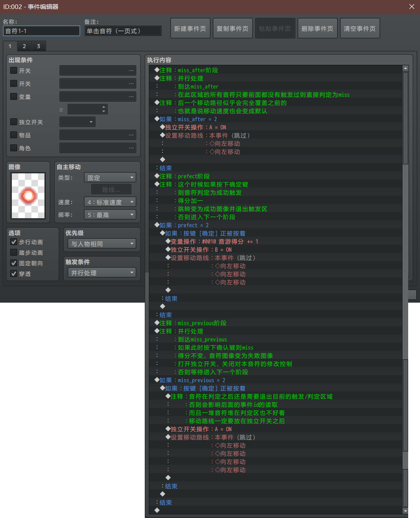
Task: Enable the 物品 condition checkbox
Action: tap(14, 135)
